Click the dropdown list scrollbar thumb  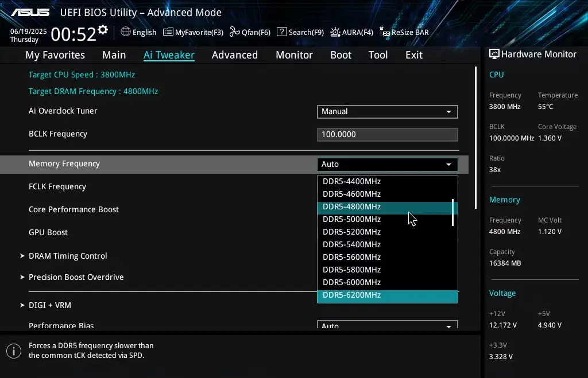click(453, 212)
